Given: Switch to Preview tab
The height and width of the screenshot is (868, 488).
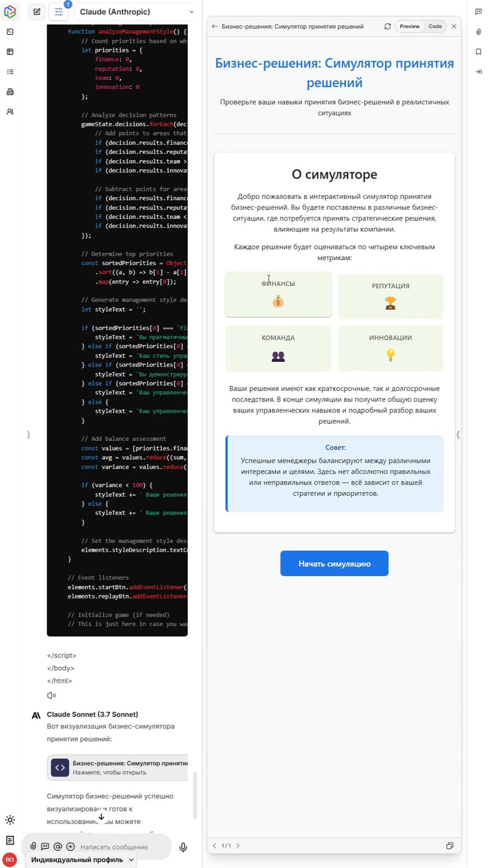Looking at the screenshot, I should [409, 26].
